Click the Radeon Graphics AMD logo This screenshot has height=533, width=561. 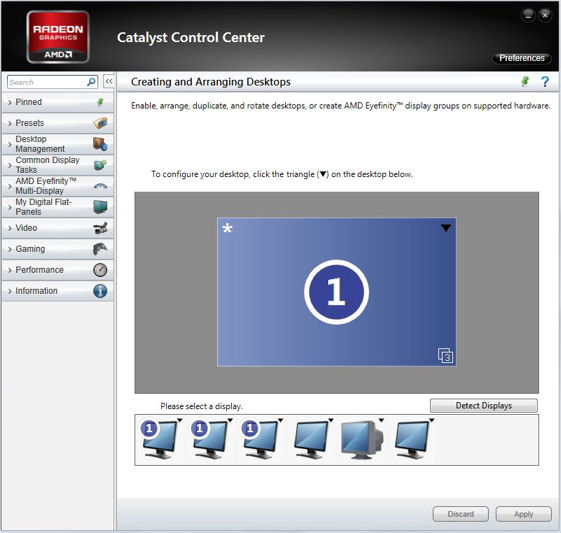pyautogui.click(x=58, y=37)
